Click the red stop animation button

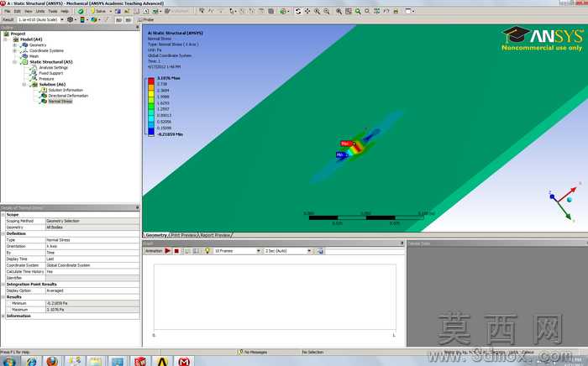click(176, 251)
